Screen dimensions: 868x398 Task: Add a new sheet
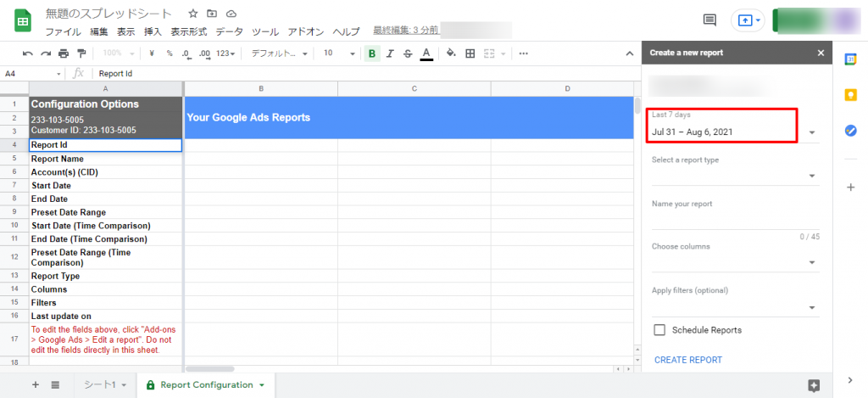click(x=36, y=384)
